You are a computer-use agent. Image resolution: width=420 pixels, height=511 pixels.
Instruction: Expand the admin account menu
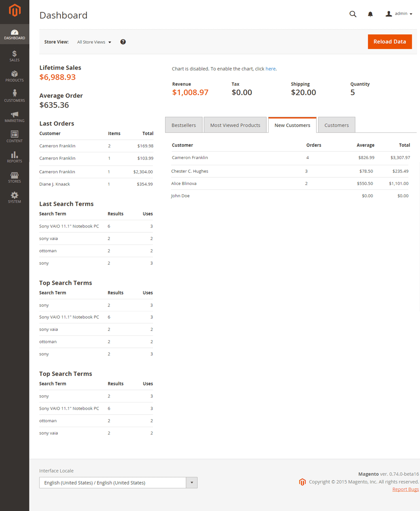(x=399, y=13)
